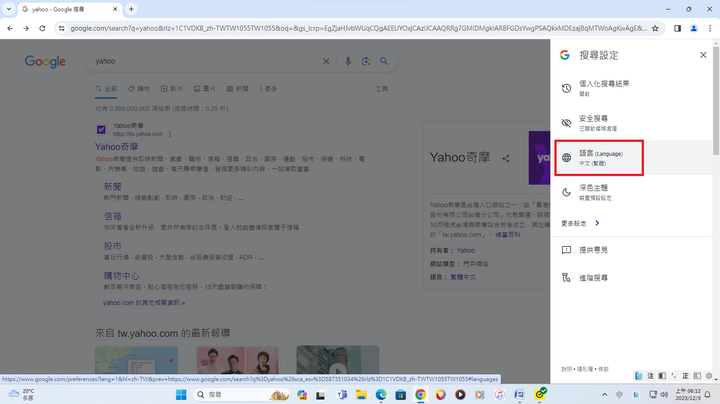Clear the yahoo search query with X
Screen dimensions: 720x404
point(326,61)
